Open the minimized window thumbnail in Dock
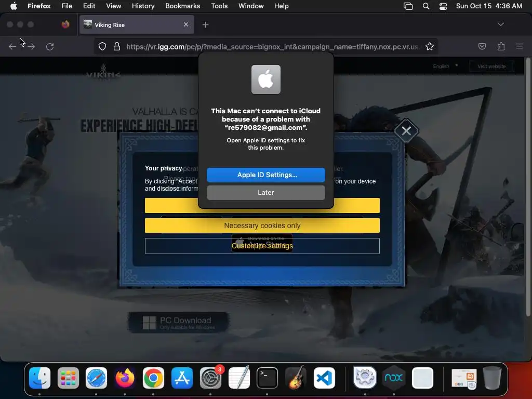The image size is (532, 399). click(464, 378)
